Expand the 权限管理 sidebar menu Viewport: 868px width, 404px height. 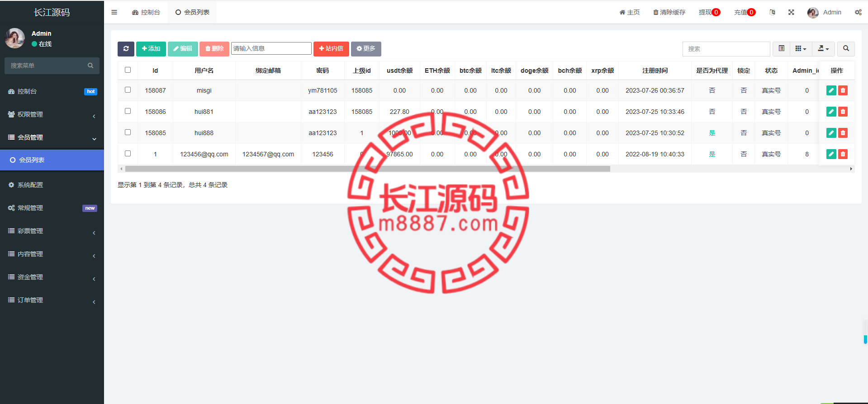pos(52,114)
